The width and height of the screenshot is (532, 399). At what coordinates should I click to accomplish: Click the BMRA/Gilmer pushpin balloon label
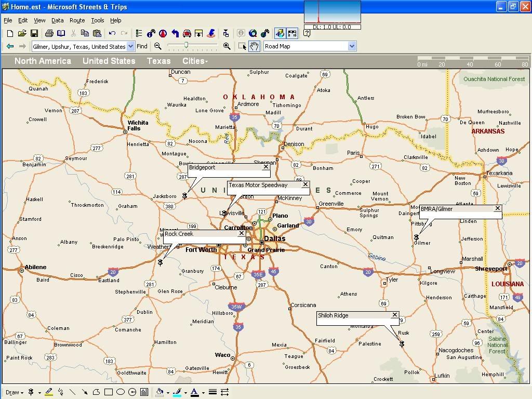click(436, 209)
